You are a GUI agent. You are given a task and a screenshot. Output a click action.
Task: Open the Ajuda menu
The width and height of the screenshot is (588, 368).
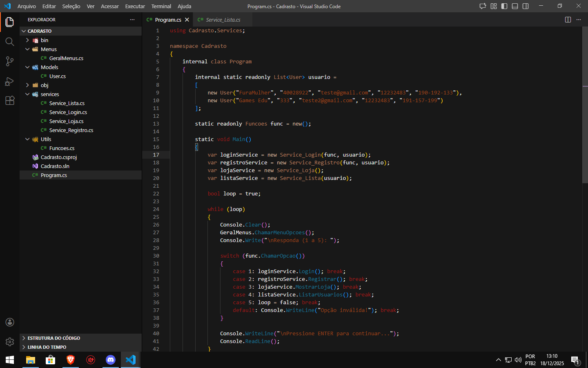coord(184,6)
